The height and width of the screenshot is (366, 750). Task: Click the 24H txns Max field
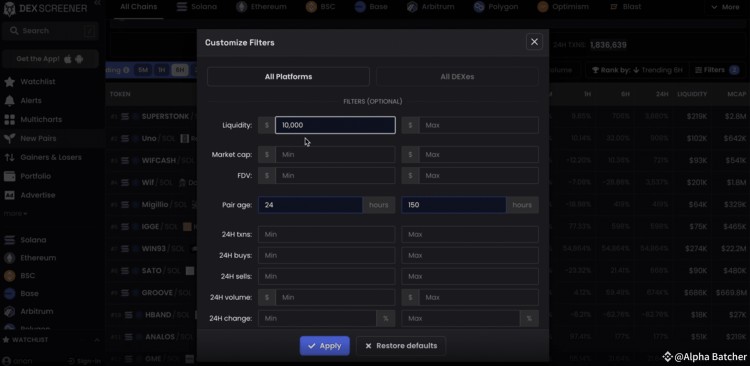coord(470,234)
